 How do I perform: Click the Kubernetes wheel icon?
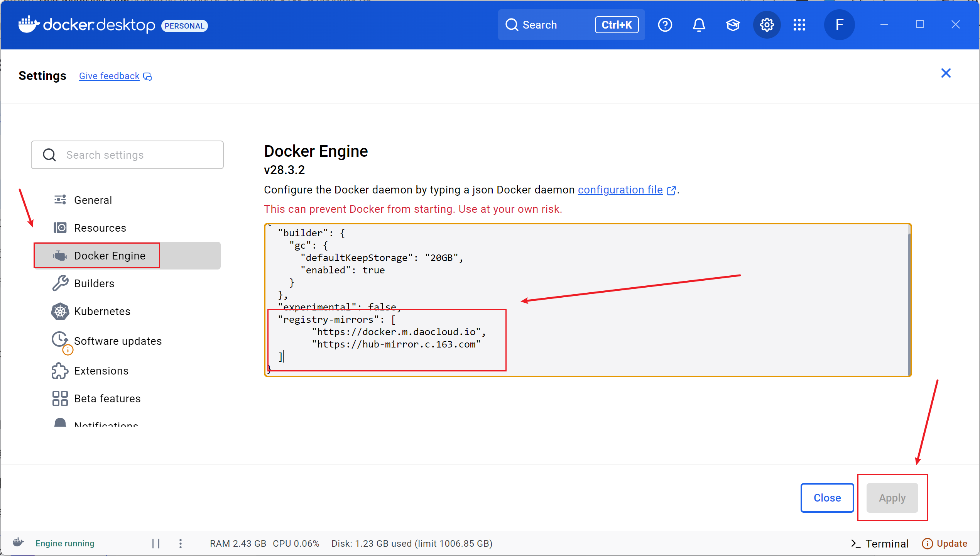click(x=60, y=311)
